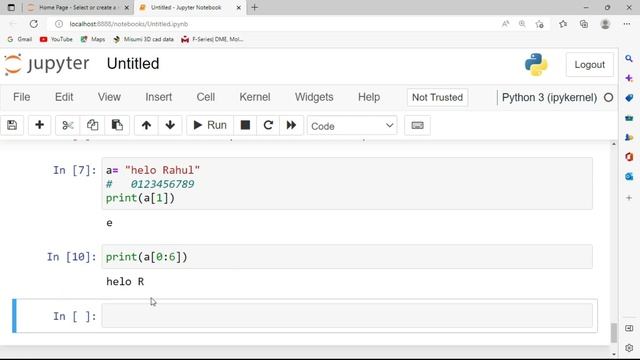The width and height of the screenshot is (640, 360).
Task: Click the Python logo icon
Action: (x=536, y=64)
